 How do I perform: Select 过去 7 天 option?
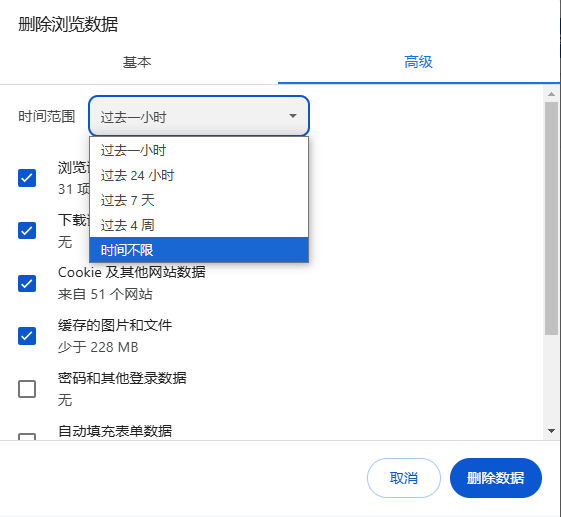pyautogui.click(x=199, y=200)
